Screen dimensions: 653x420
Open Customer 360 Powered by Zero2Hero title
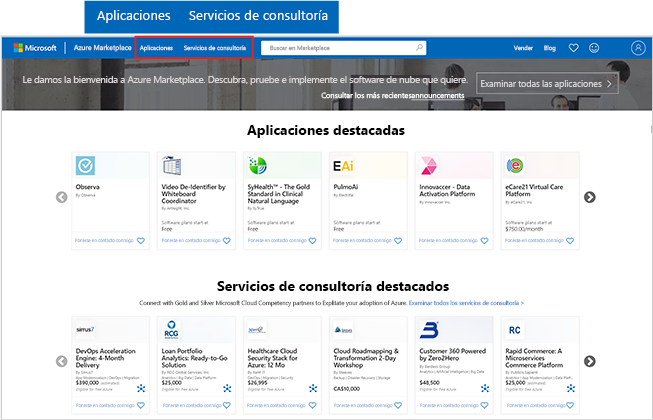(452, 354)
